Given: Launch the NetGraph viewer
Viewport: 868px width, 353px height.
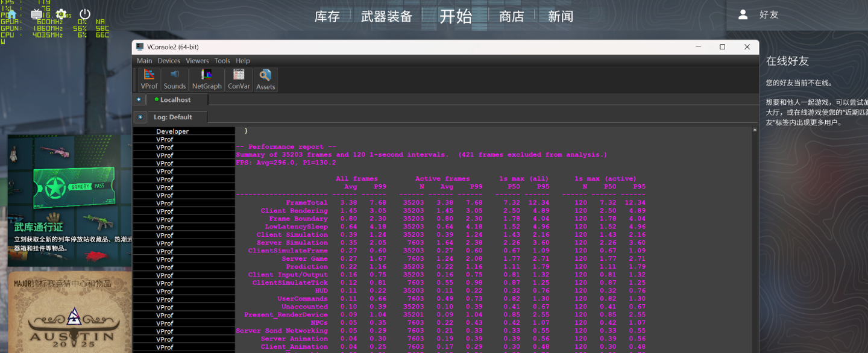Looking at the screenshot, I should (207, 80).
